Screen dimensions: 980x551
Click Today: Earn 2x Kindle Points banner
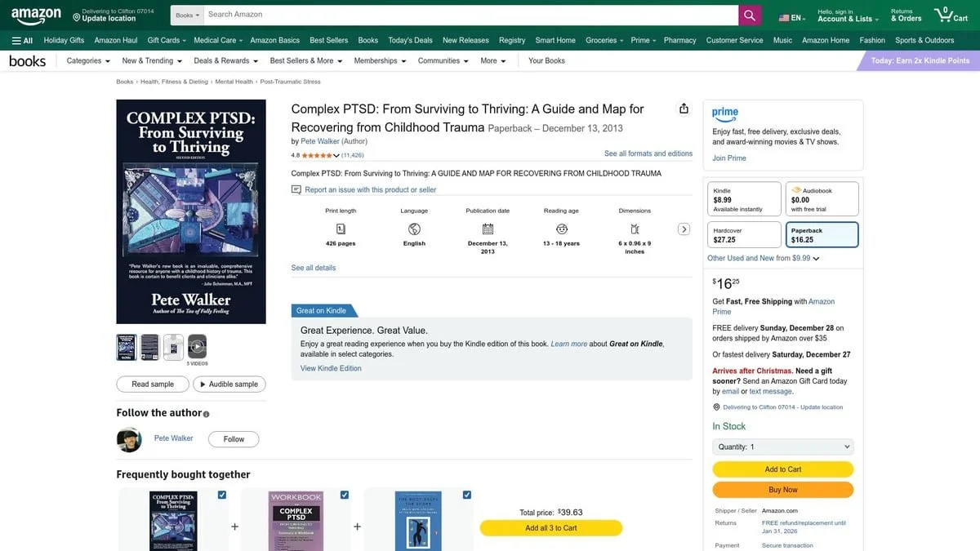[x=920, y=60]
